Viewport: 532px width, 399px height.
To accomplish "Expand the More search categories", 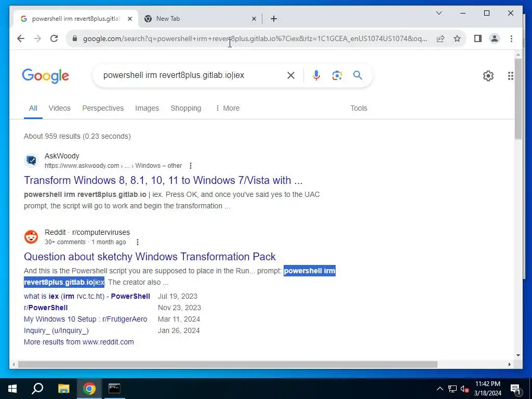I will (x=228, y=108).
